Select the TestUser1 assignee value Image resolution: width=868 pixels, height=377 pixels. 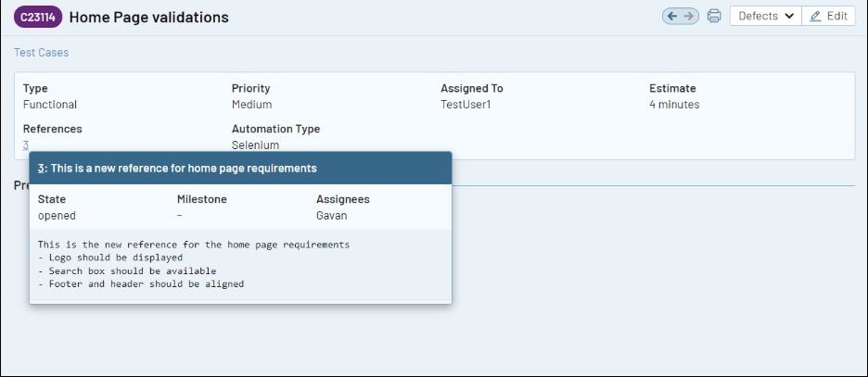(x=466, y=105)
